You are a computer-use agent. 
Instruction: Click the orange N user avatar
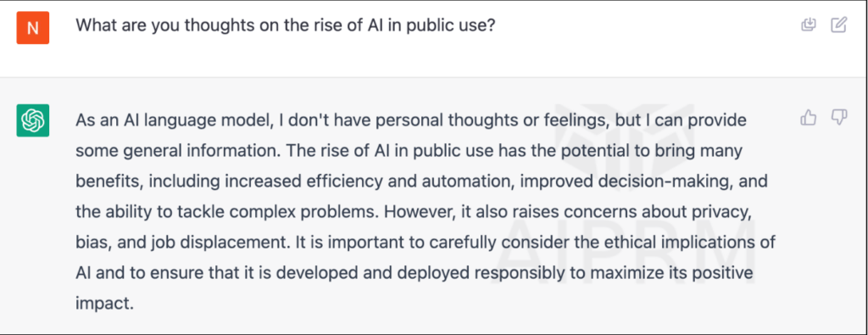pos(33,28)
